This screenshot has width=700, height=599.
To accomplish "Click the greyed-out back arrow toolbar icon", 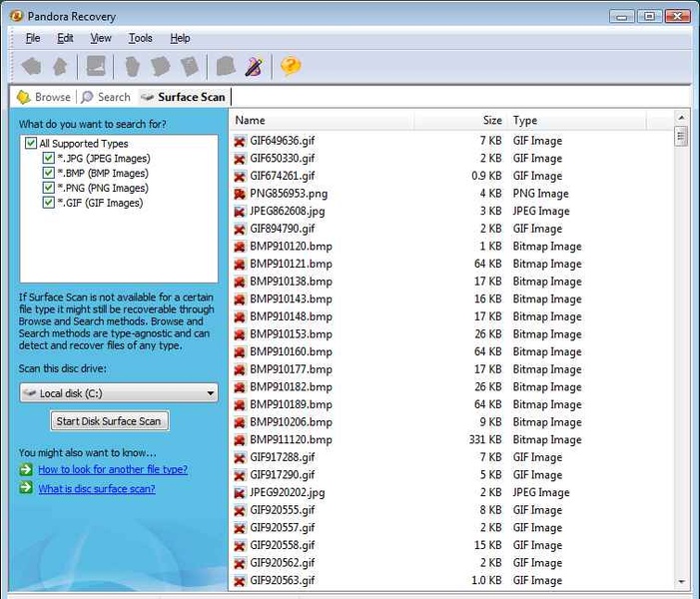I will tap(31, 67).
